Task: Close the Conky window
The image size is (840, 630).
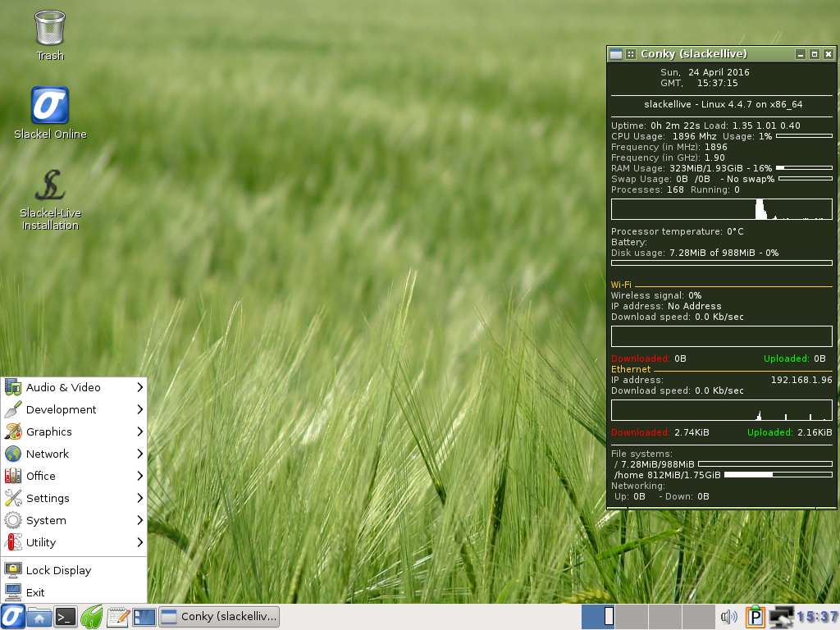Action: tap(829, 54)
